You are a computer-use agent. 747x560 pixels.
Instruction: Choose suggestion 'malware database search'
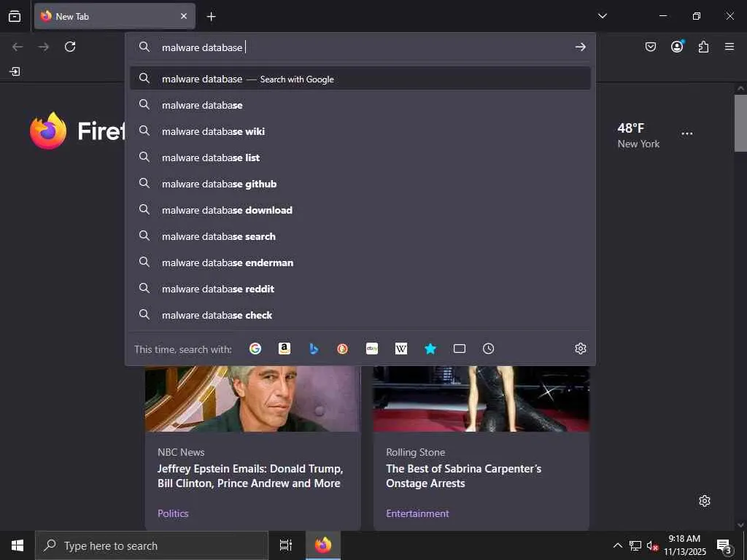point(360,236)
